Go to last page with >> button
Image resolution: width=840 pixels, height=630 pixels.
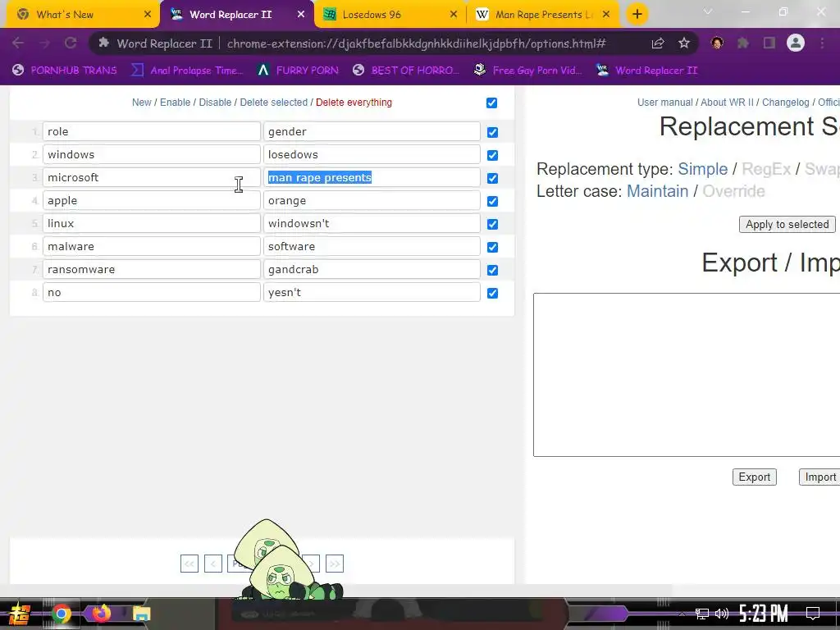[335, 564]
